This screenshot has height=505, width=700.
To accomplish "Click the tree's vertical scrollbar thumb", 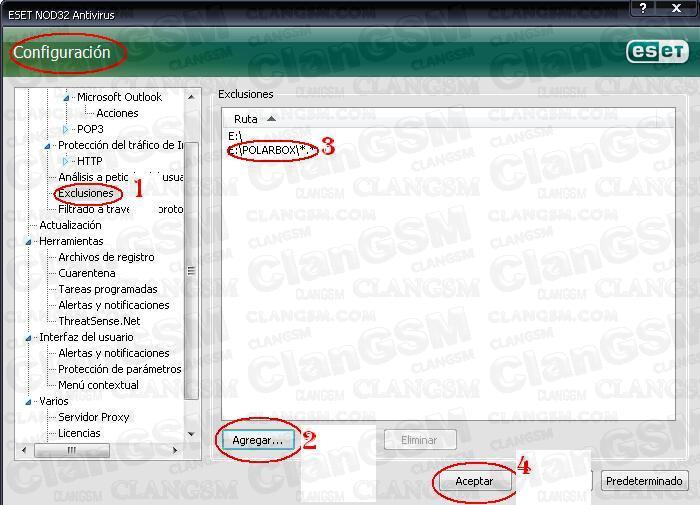I will click(x=191, y=271).
